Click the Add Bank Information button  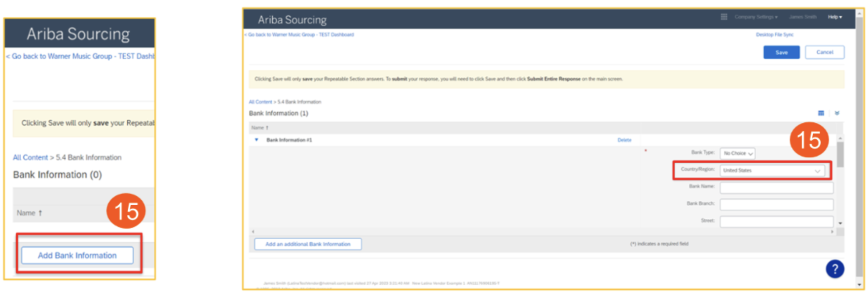tap(77, 256)
